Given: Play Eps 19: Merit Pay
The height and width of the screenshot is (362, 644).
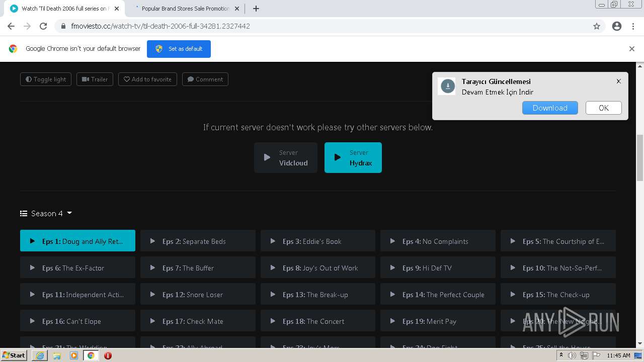Looking at the screenshot, I should (x=438, y=321).
